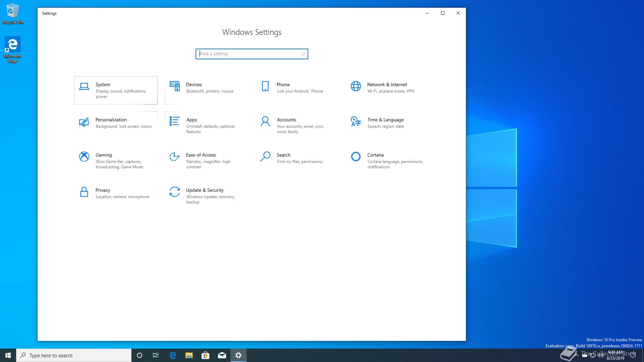
Task: Open the Personalization paintbrush icon
Action: click(84, 122)
